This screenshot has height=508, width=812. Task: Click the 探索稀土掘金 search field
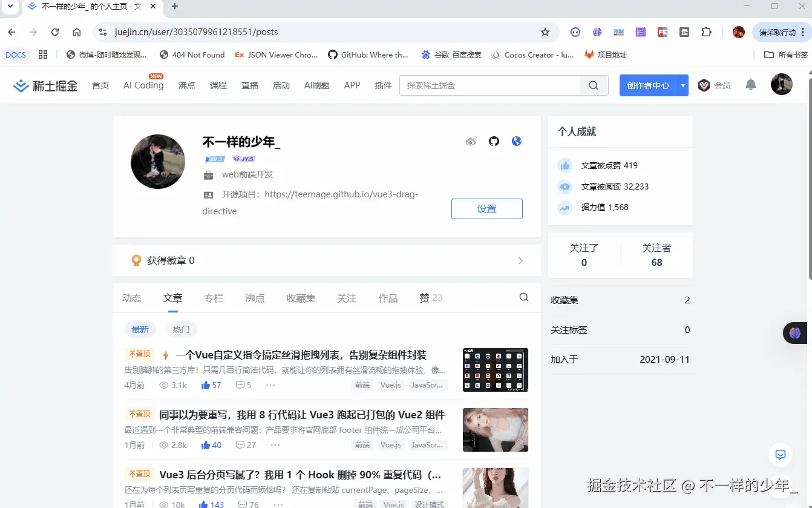point(490,85)
